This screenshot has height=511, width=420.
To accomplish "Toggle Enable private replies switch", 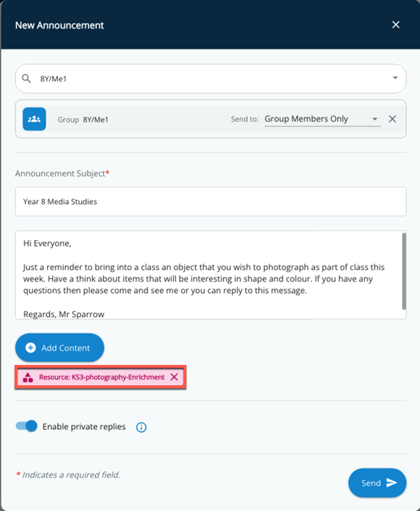I will [26, 426].
